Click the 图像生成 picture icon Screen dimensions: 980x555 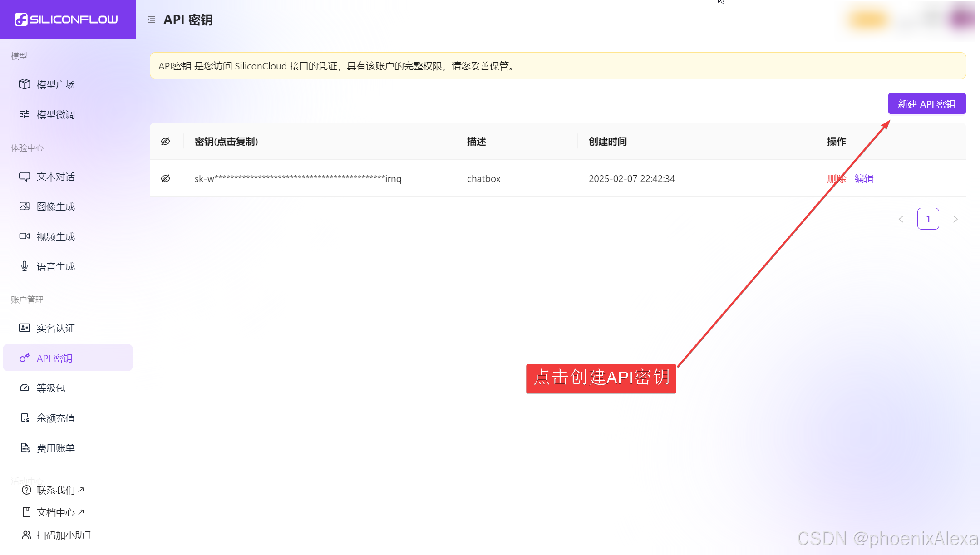click(25, 206)
